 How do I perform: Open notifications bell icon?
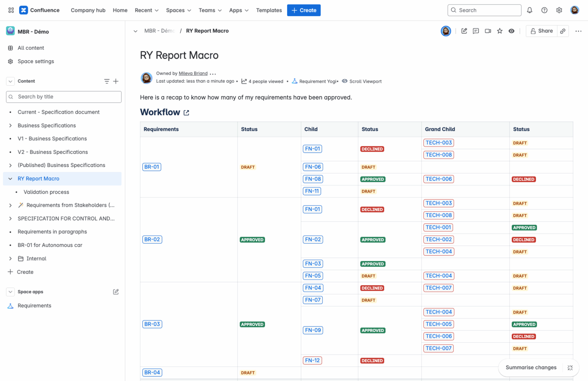529,10
